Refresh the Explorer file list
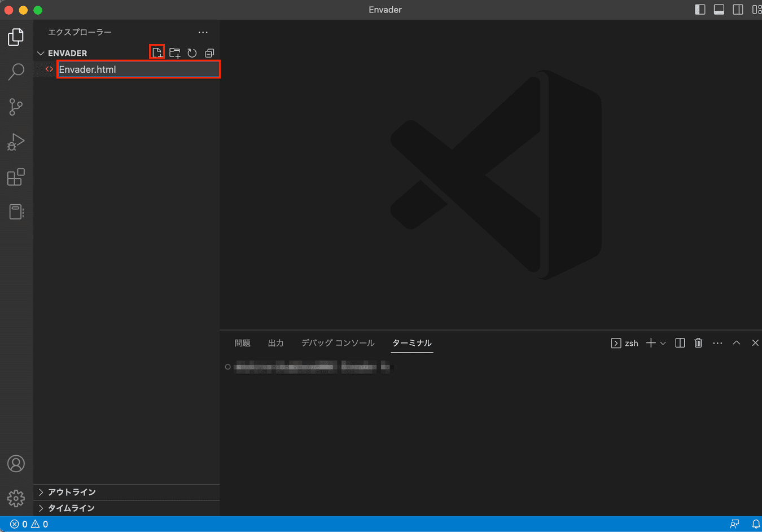 pos(192,53)
